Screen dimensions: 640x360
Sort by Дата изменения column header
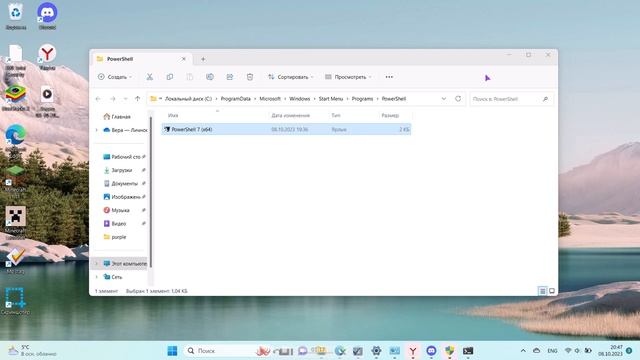pyautogui.click(x=291, y=116)
